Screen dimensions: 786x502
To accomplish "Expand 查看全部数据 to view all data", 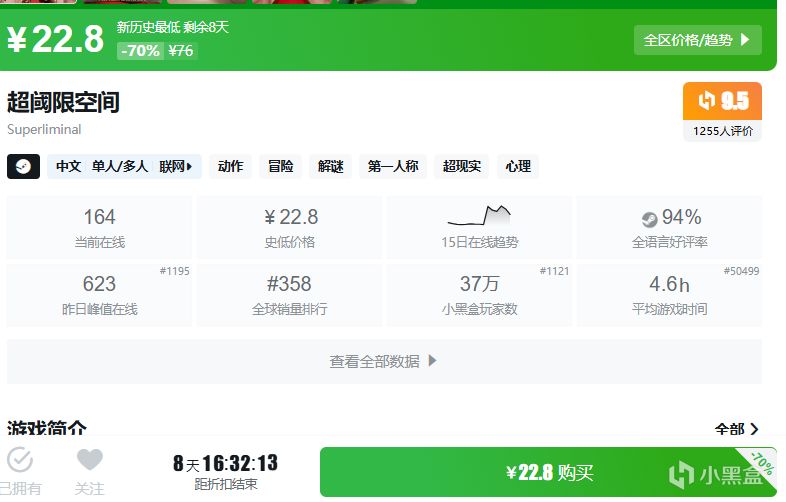I will 384,362.
